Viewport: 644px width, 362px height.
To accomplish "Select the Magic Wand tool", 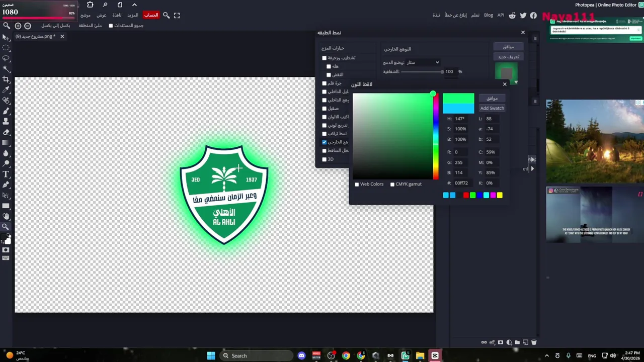I will (6, 69).
